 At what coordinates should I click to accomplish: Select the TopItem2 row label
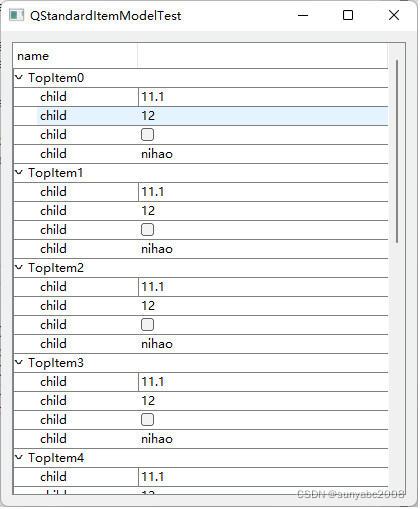click(56, 268)
